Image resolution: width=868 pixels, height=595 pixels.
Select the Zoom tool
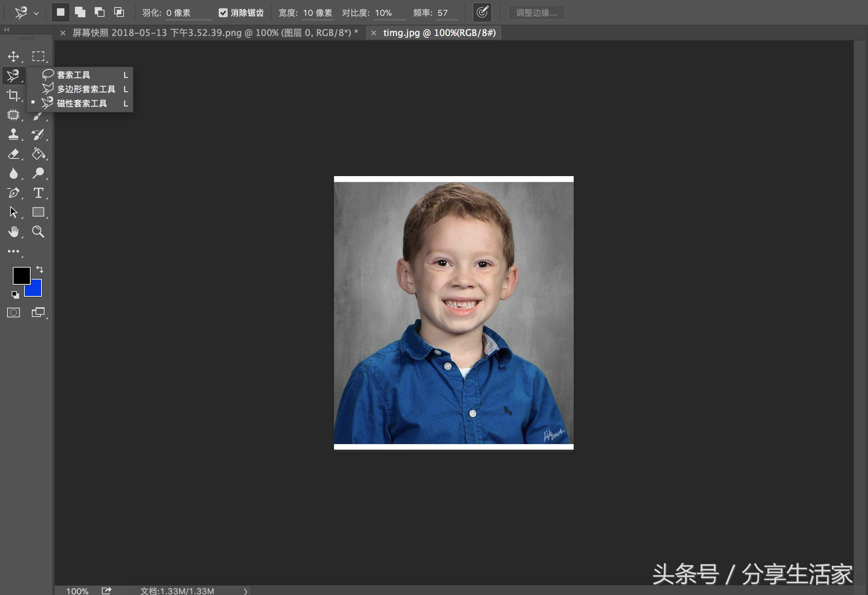click(39, 232)
